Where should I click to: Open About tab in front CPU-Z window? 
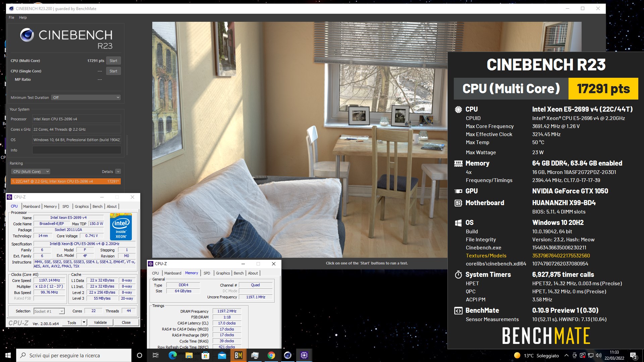coord(253,273)
